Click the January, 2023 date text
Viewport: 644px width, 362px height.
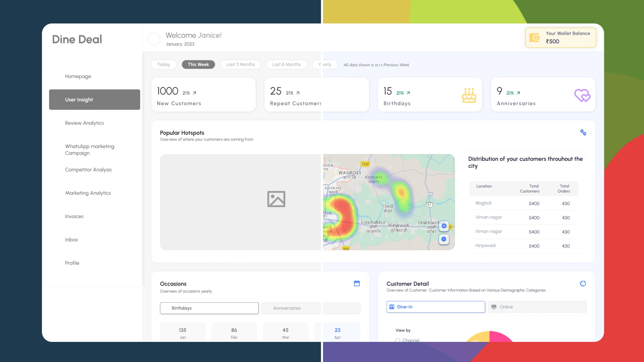tap(180, 44)
